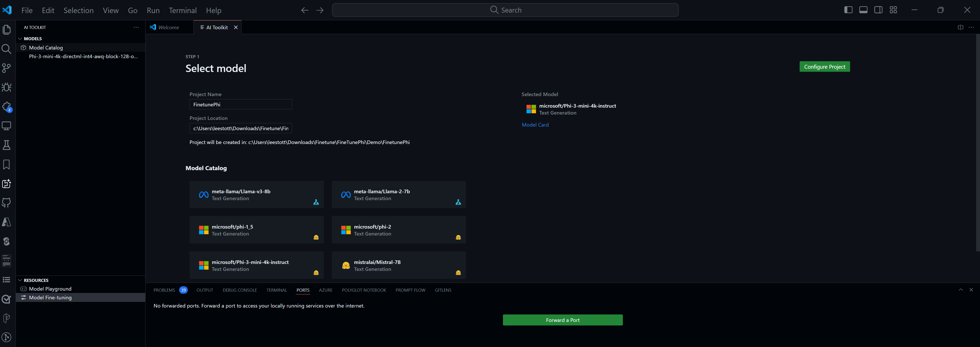Open the Git Graph circle icon at bottom
Viewport: 980px width, 347px height.
tap(6, 338)
